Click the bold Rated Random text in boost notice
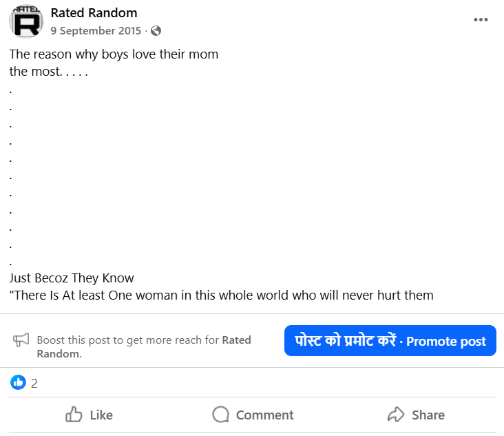 point(236,340)
